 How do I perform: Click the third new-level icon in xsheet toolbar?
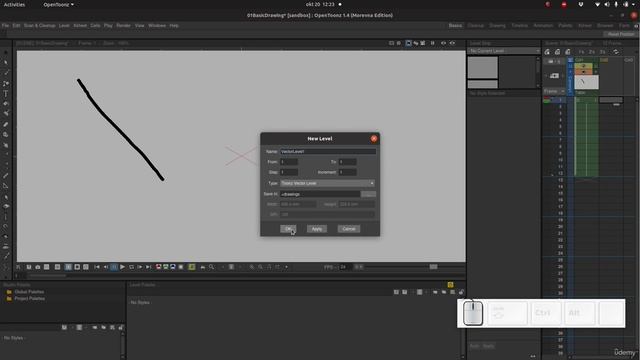(x=568, y=52)
